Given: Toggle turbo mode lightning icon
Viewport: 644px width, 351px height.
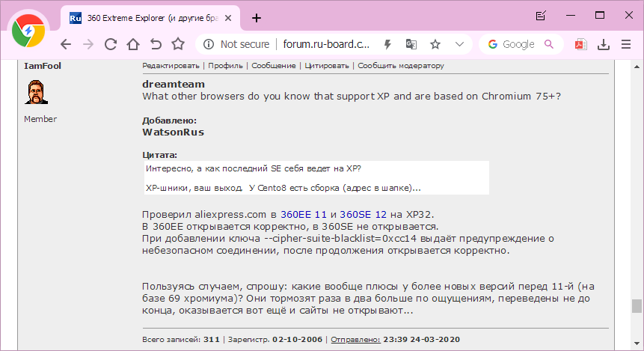Looking at the screenshot, I should tap(387, 44).
